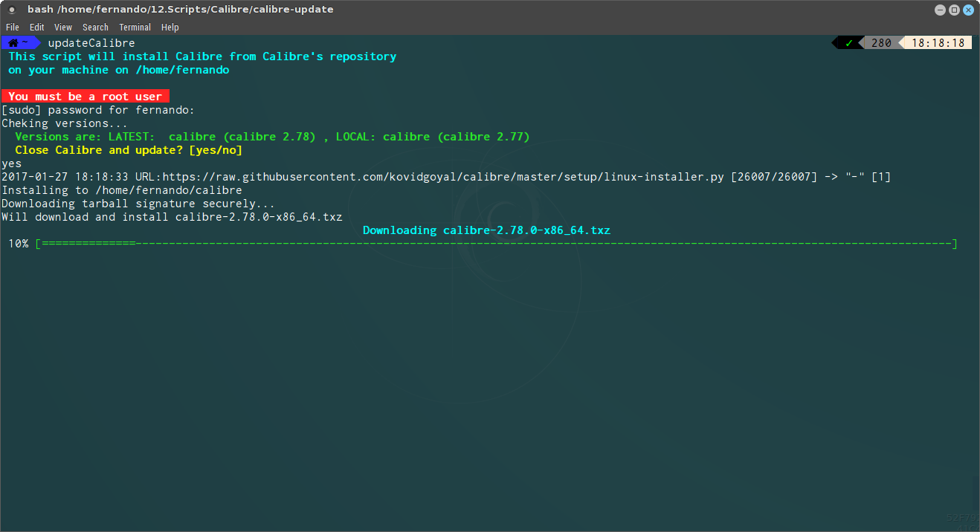Click the 'yes' response line
The height and width of the screenshot is (532, 980).
click(12, 163)
